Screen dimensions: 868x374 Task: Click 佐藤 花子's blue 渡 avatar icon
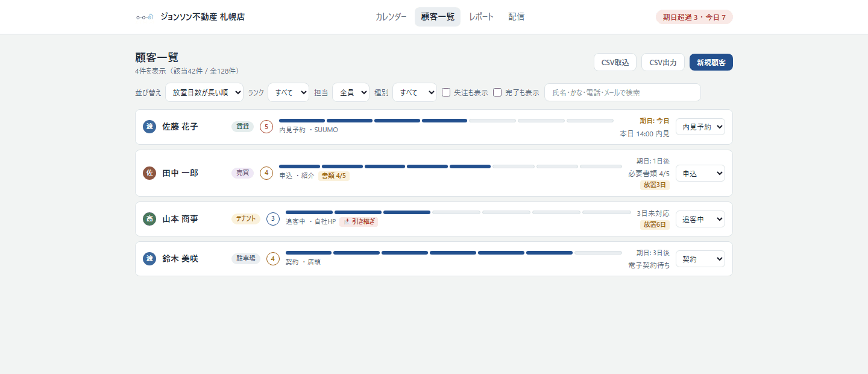(149, 127)
